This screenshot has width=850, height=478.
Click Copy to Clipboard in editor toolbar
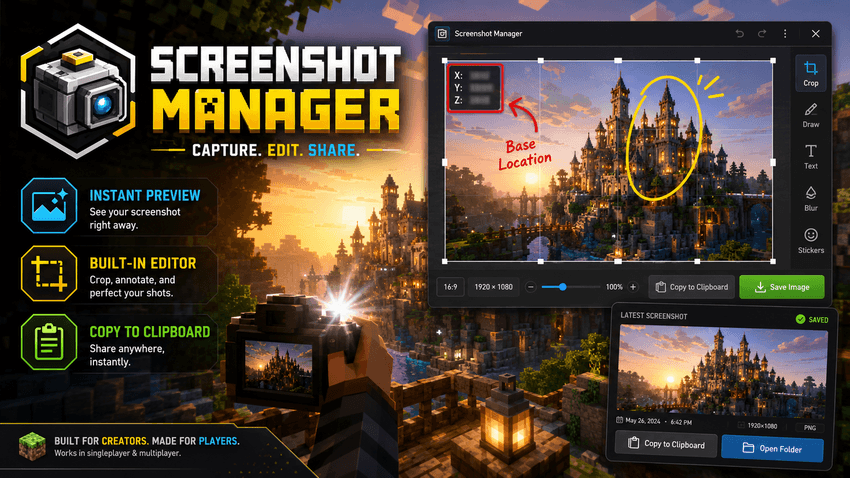coord(691,287)
